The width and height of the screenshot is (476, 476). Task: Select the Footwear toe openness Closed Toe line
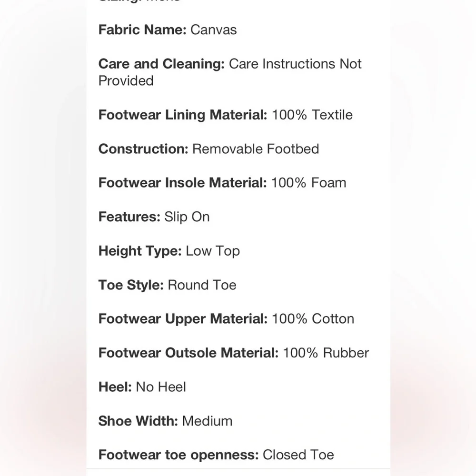coord(216,455)
